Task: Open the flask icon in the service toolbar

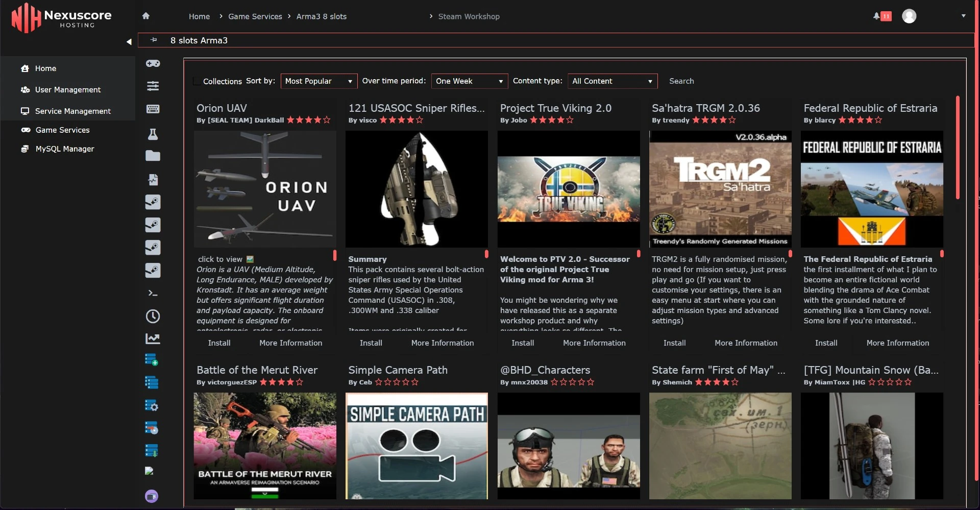Action: click(x=153, y=134)
